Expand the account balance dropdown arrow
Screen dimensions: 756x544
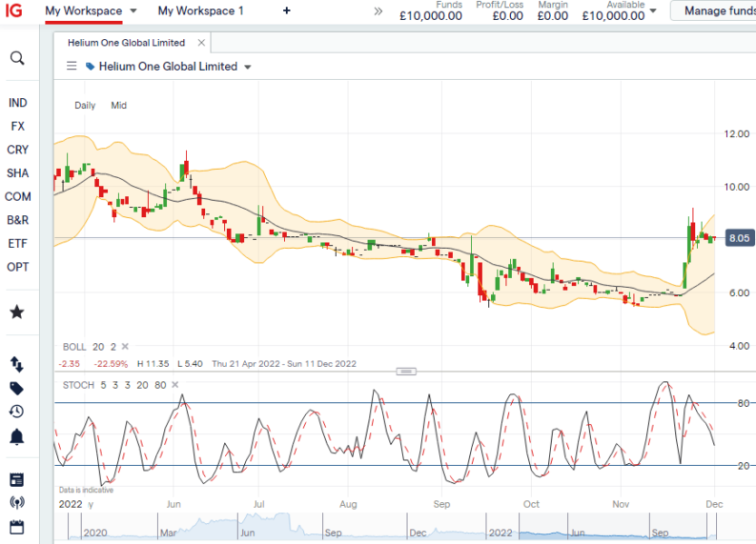(653, 10)
